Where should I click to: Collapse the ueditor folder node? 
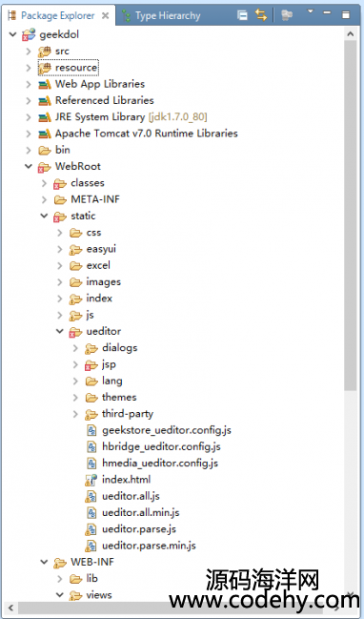[x=60, y=331]
